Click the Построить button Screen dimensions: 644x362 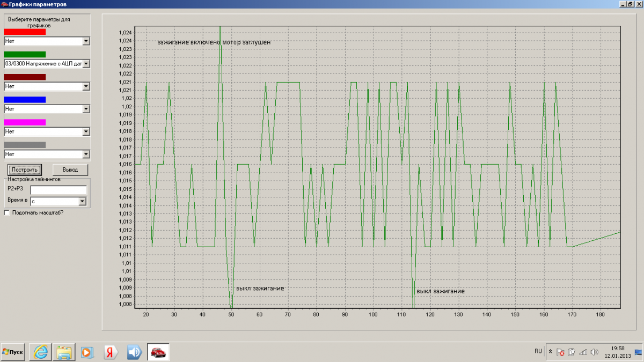pyautogui.click(x=25, y=169)
